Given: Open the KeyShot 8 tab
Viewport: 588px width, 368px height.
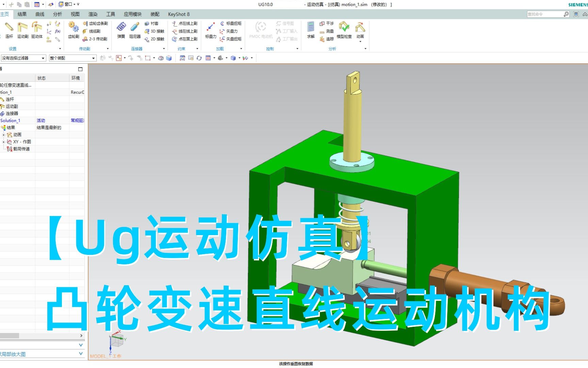Looking at the screenshot, I should [x=178, y=14].
